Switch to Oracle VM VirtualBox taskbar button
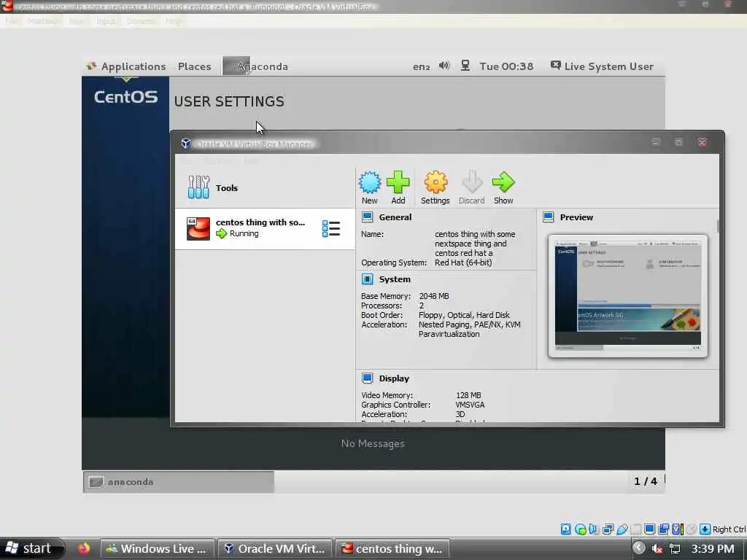This screenshot has height=560, width=747. 275,548
